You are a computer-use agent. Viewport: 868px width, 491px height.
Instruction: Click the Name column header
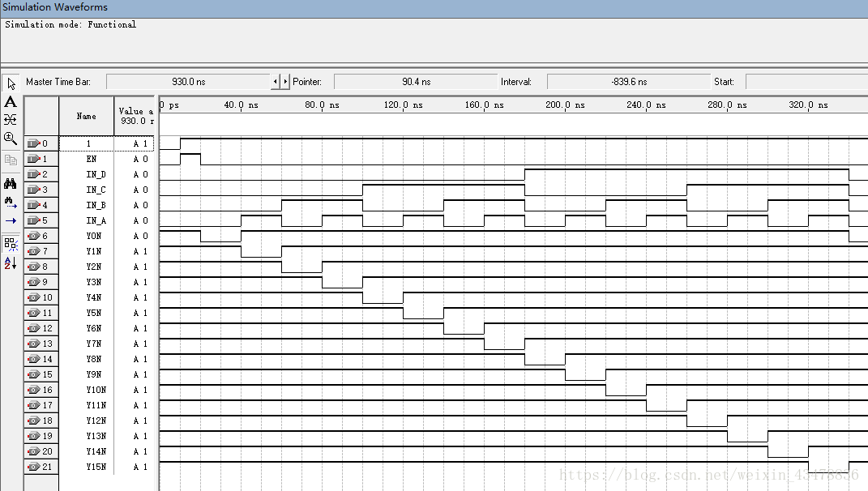coord(87,116)
